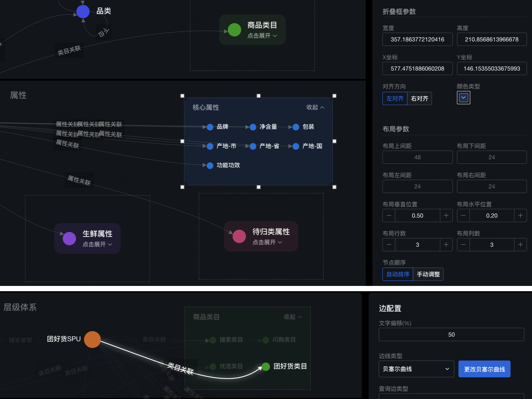Select the 品牌 attribute node dot
The height and width of the screenshot is (399, 532).
pos(210,127)
